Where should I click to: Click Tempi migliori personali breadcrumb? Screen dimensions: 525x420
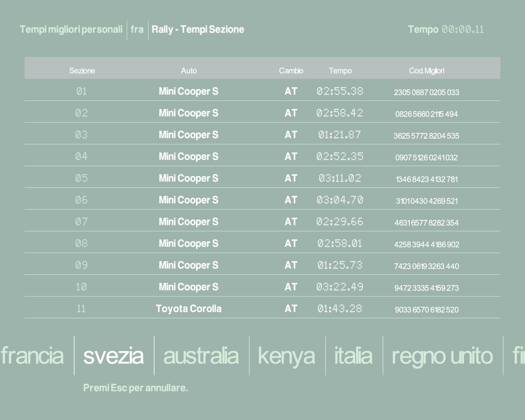(71, 30)
